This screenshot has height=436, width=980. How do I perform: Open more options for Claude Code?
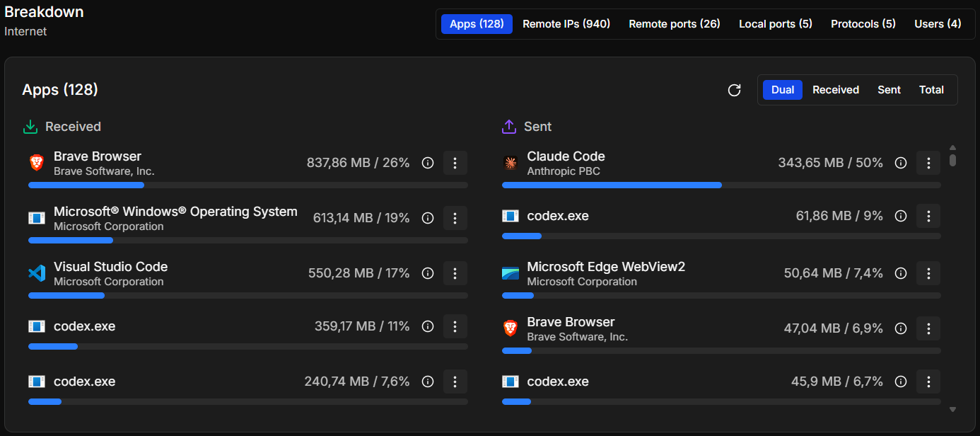click(928, 163)
